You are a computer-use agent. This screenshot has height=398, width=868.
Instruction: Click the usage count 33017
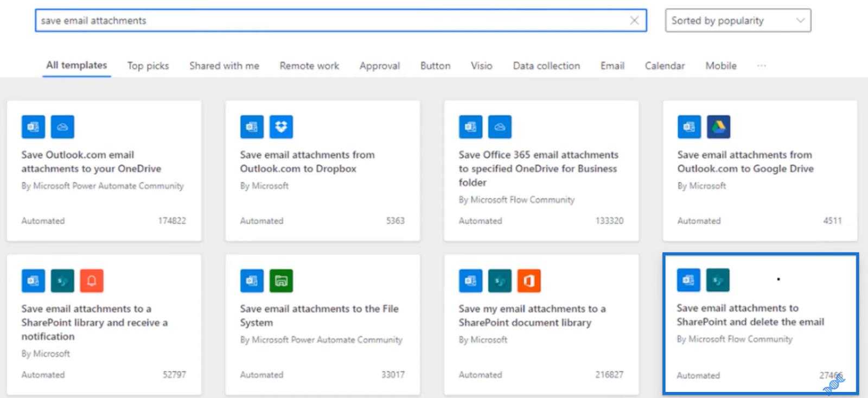pos(393,375)
